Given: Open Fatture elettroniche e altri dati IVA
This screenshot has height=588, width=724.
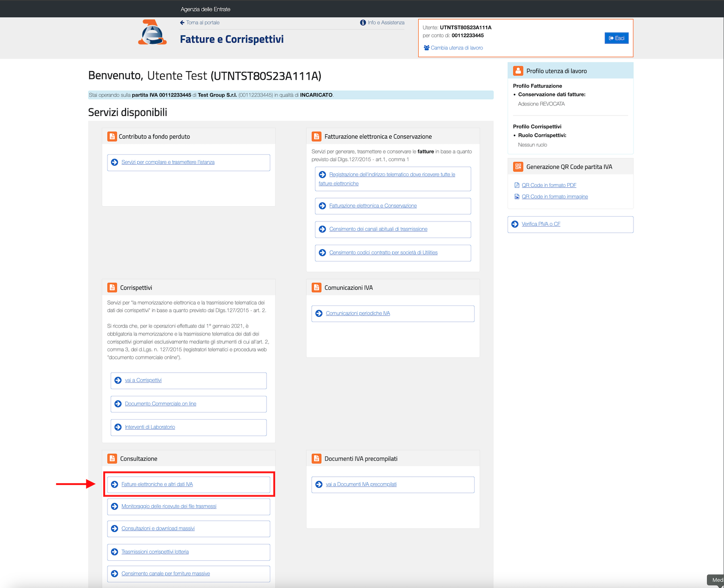Looking at the screenshot, I should tap(157, 484).
